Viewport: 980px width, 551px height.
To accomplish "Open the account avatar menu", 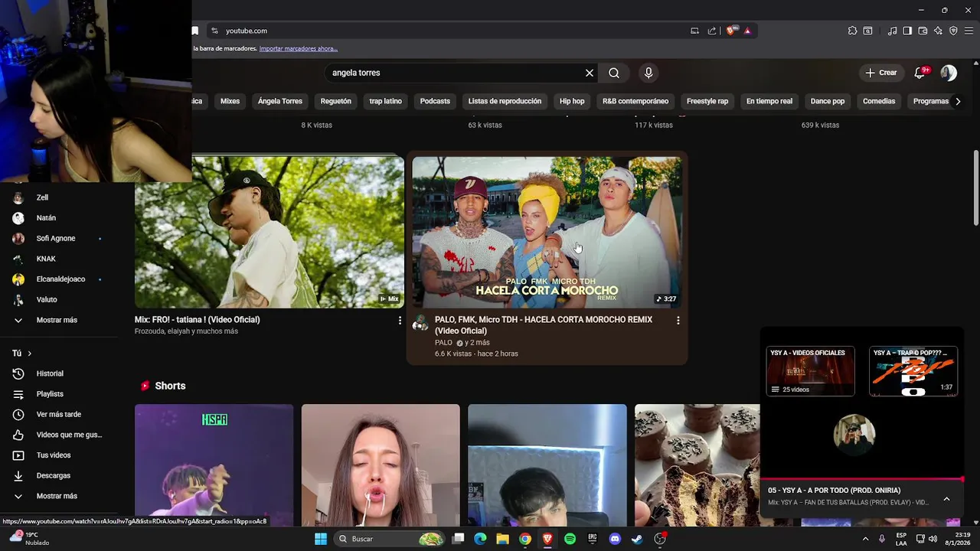I will pyautogui.click(x=949, y=73).
